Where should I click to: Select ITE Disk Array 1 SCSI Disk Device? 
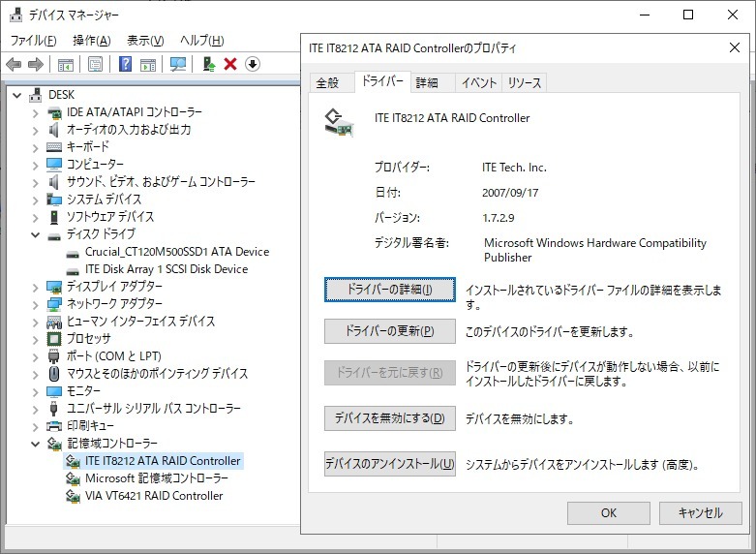pos(166,269)
